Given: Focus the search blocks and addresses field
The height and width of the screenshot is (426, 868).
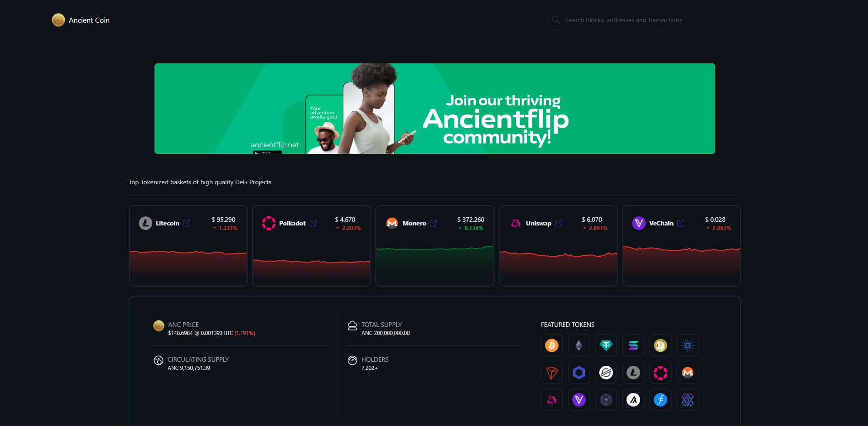Looking at the screenshot, I should (682, 20).
